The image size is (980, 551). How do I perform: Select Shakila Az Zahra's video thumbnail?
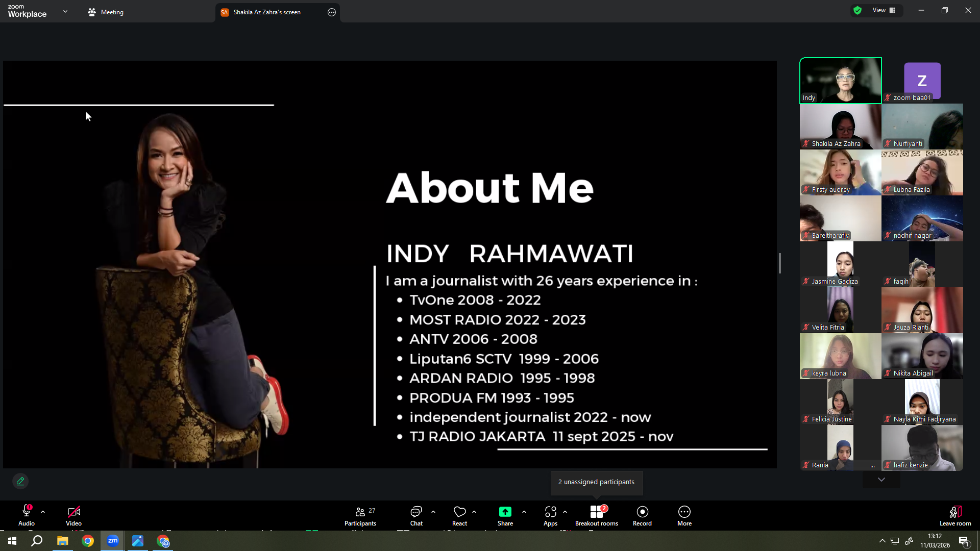pos(841,127)
